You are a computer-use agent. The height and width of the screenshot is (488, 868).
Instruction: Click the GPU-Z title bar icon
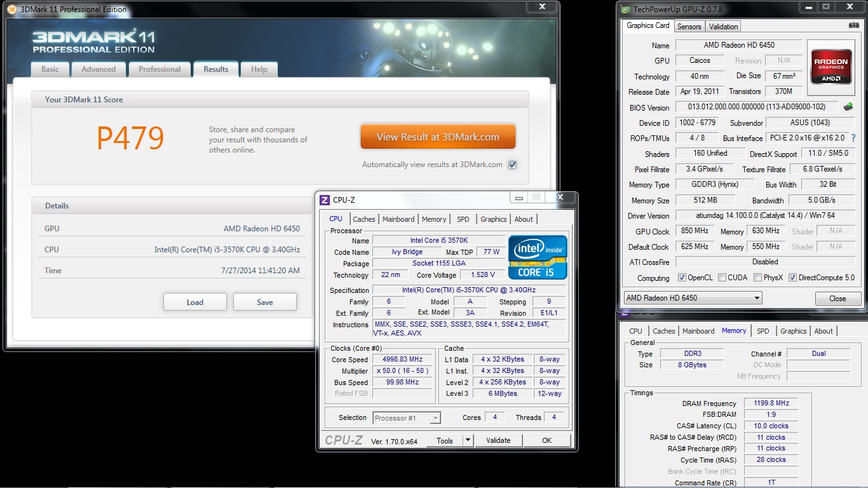coord(626,9)
